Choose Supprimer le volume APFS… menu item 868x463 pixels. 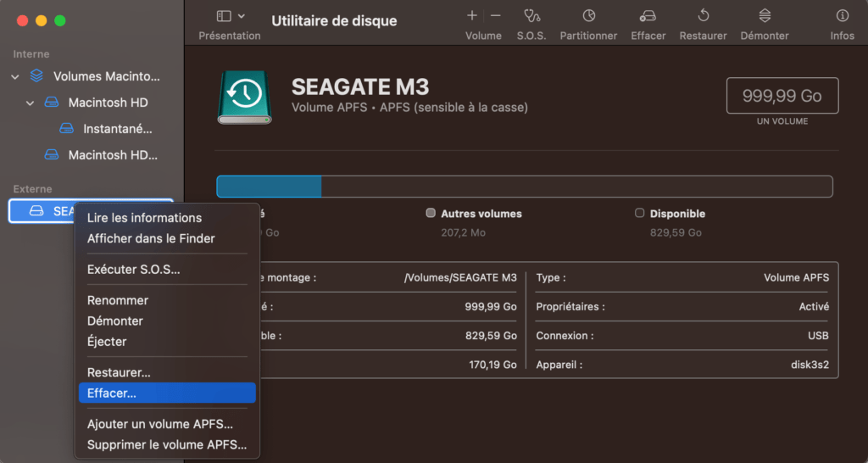click(x=167, y=444)
